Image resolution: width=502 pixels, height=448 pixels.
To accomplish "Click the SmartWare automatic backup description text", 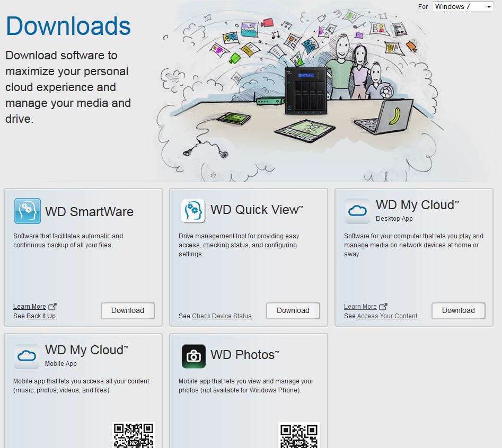I will pos(68,240).
